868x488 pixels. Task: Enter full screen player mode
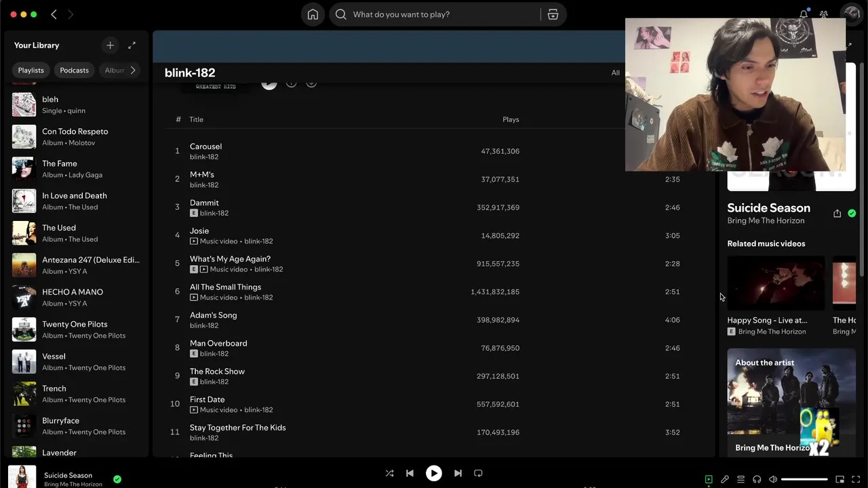click(856, 479)
